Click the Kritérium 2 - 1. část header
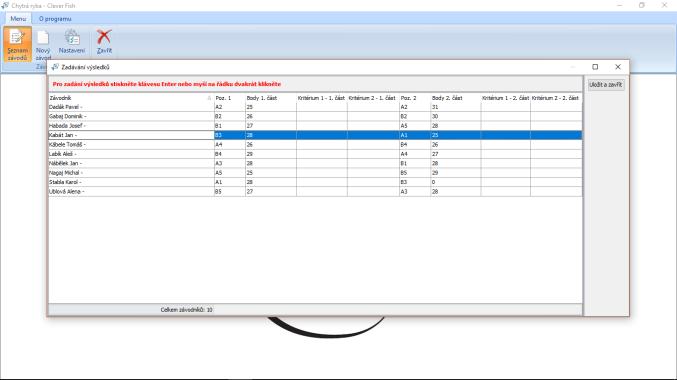 click(x=373, y=98)
